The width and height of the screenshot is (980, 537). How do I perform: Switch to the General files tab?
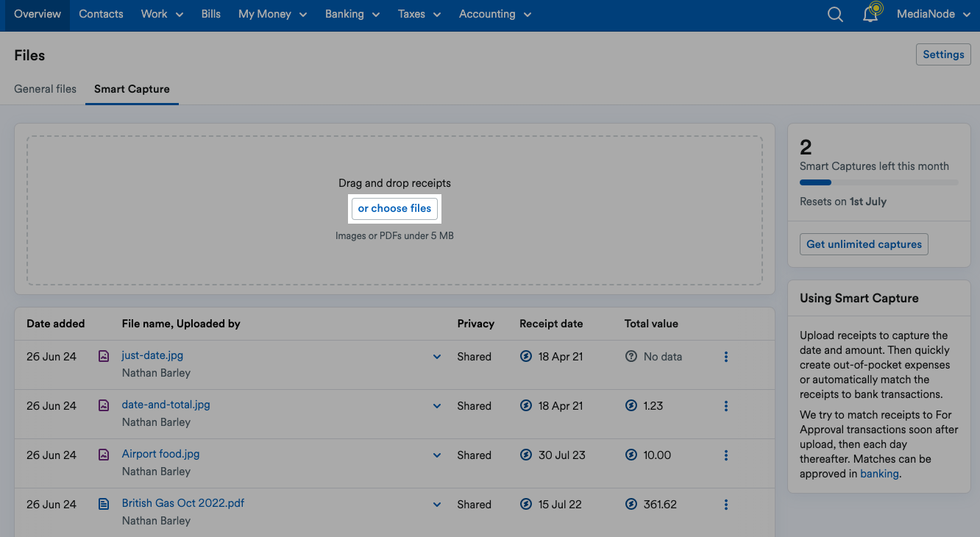pos(45,88)
